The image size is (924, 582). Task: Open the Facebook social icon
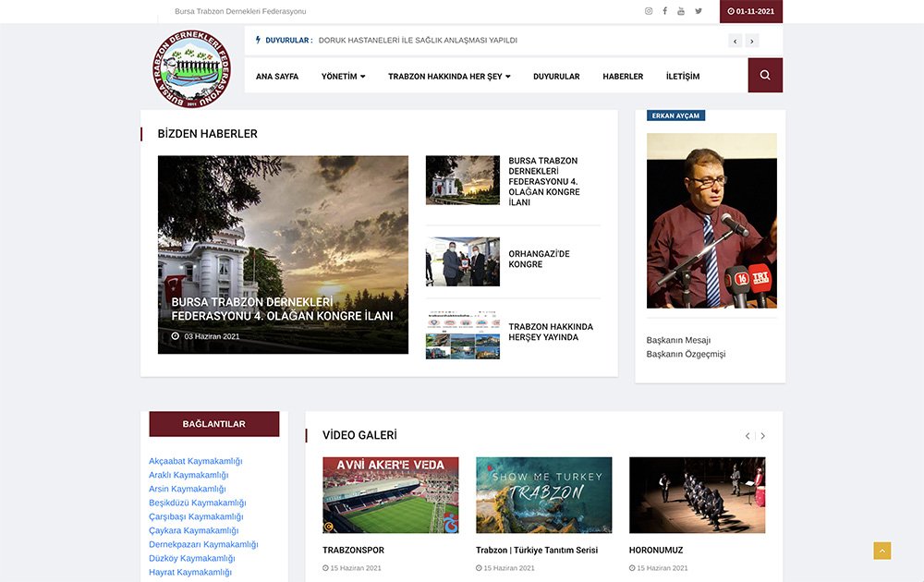click(x=664, y=11)
